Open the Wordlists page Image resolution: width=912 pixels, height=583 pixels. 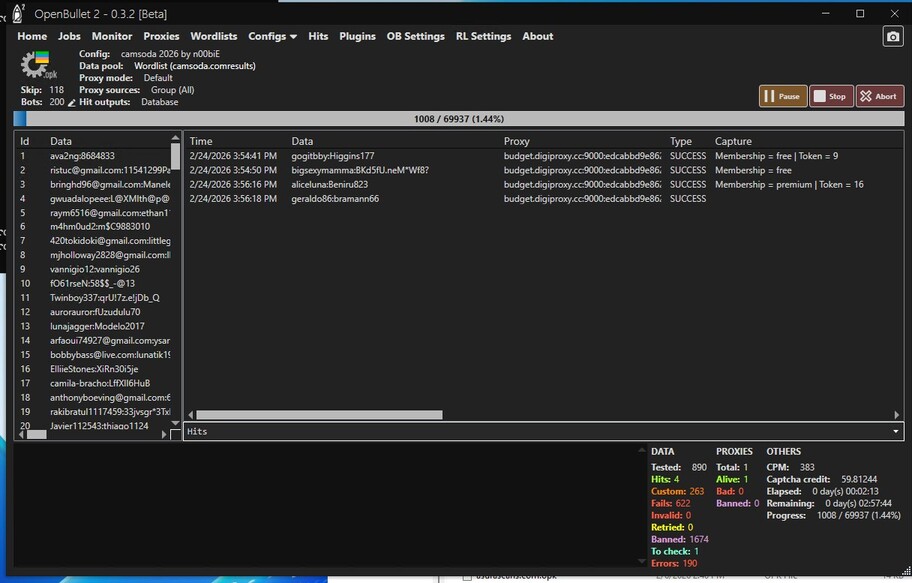pos(213,36)
